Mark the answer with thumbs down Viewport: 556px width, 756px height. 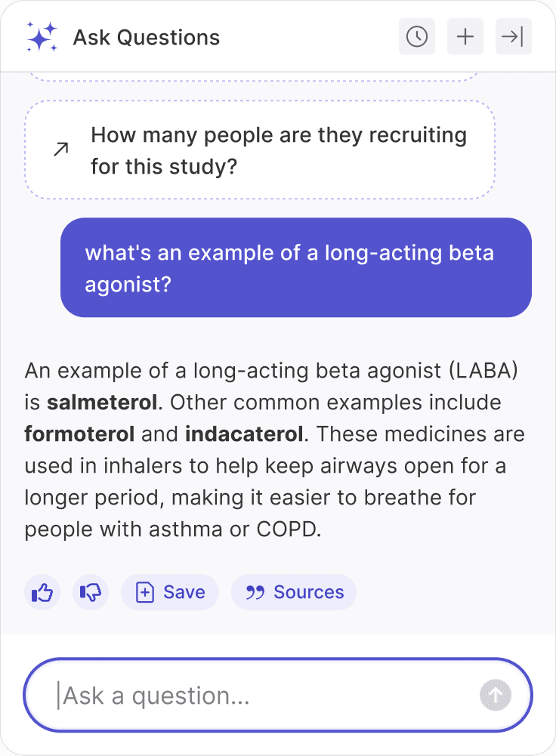point(91,593)
